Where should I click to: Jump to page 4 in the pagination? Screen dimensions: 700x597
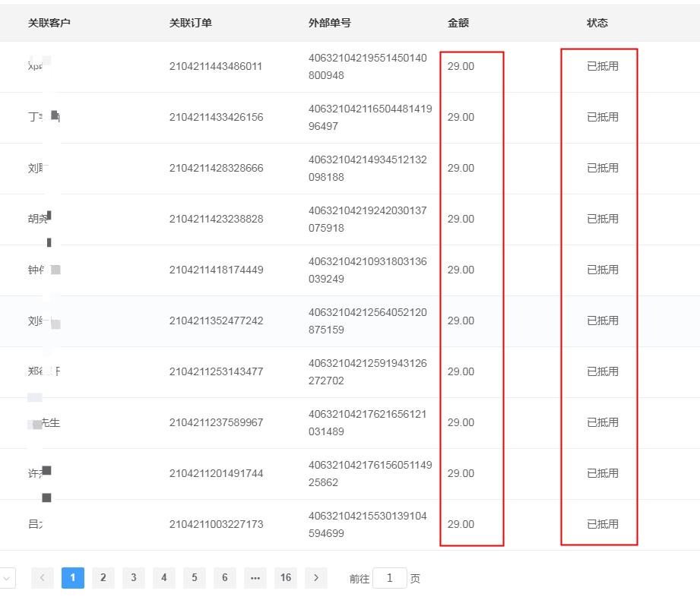coord(164,578)
